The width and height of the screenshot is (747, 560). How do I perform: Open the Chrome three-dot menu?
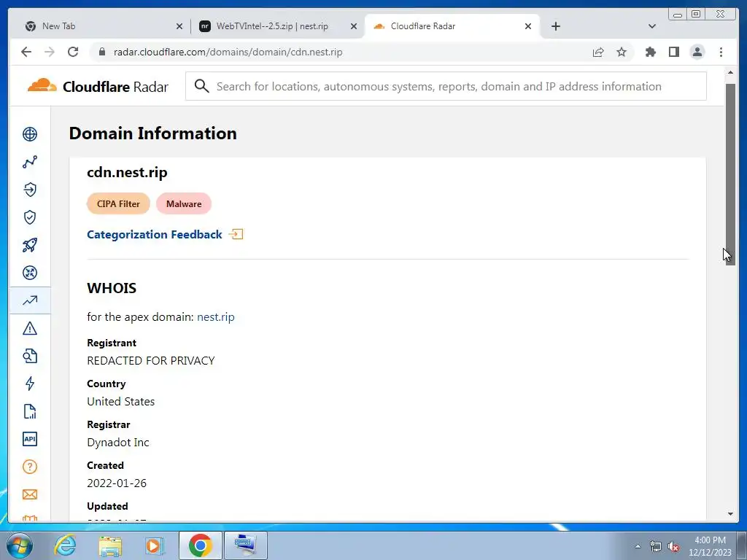pyautogui.click(x=721, y=52)
